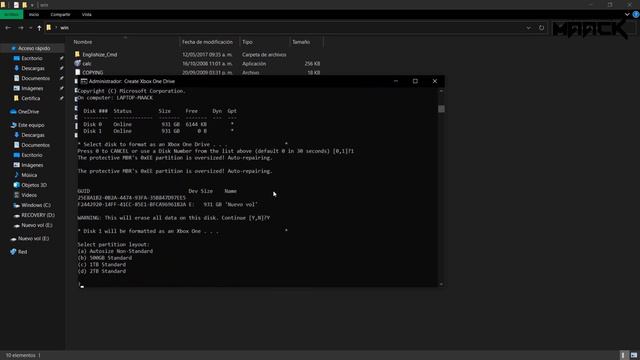Open OneDrive in the navigation pane
Image resolution: width=640 pixels, height=360 pixels.
(28, 111)
